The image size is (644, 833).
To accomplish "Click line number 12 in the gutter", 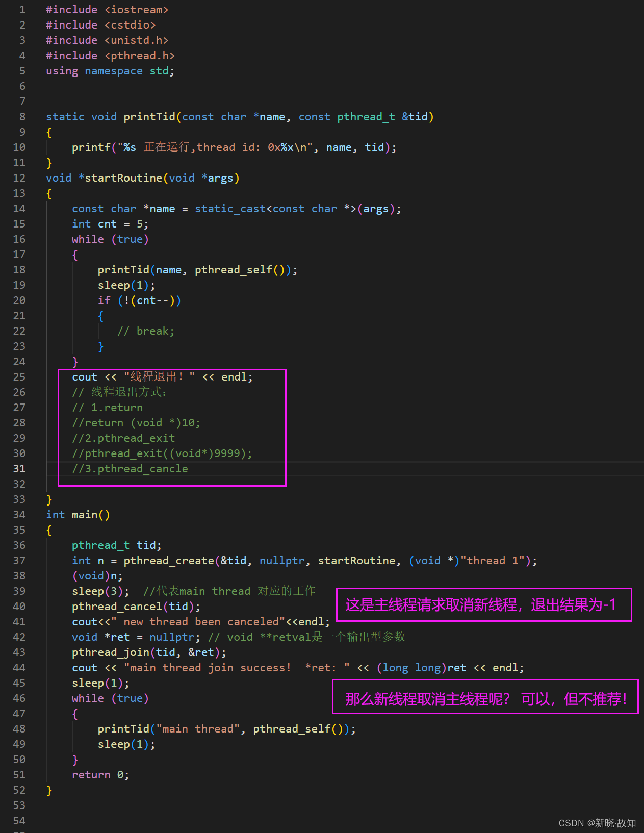I will pyautogui.click(x=19, y=178).
